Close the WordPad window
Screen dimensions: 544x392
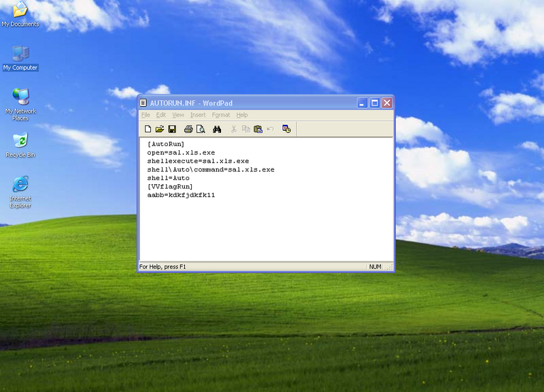387,103
